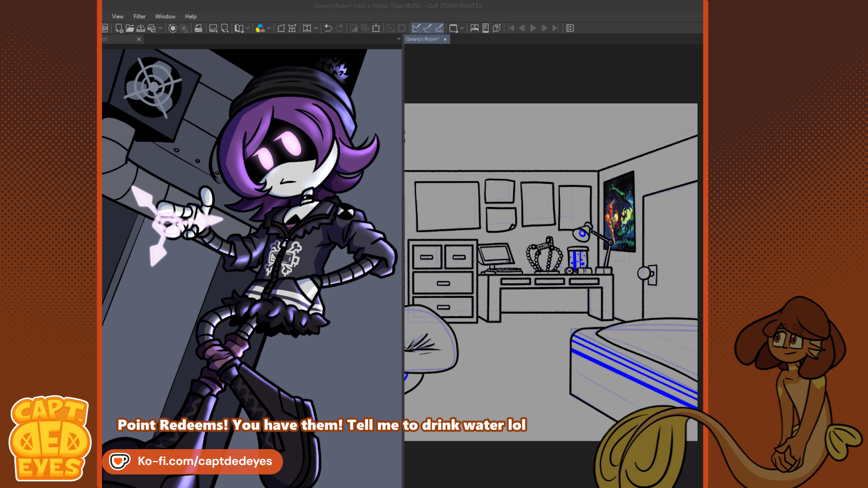Viewport: 868px width, 488px height.
Task: Open the Window menu
Action: (x=165, y=16)
